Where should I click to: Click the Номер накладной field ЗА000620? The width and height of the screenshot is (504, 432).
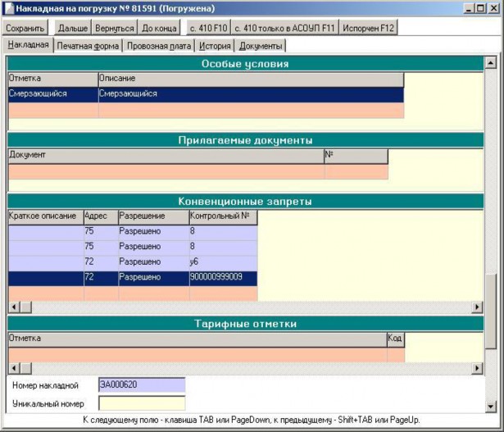(142, 385)
